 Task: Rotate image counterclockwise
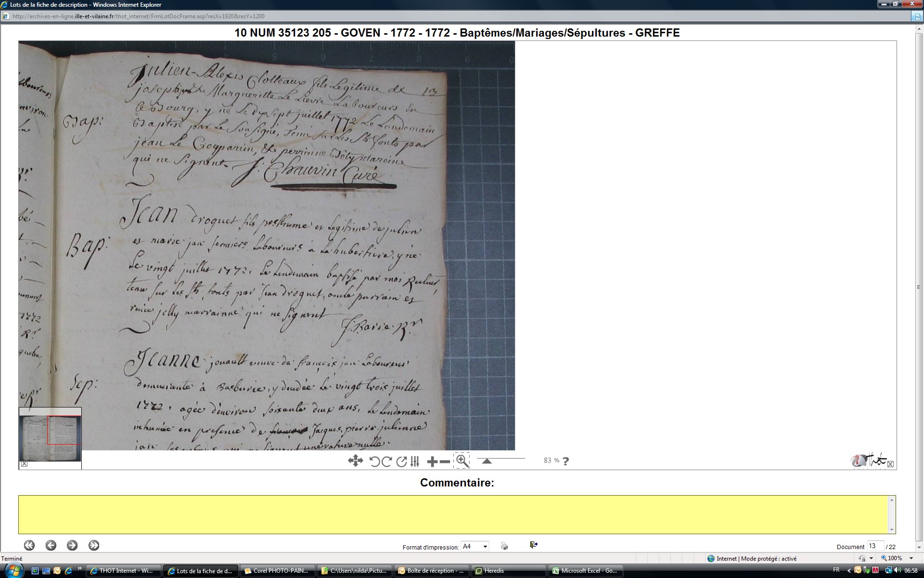374,461
